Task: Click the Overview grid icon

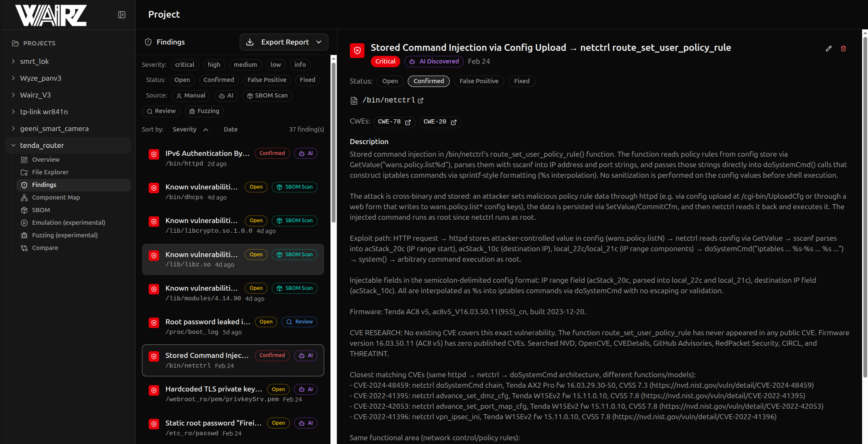Action: tap(24, 160)
